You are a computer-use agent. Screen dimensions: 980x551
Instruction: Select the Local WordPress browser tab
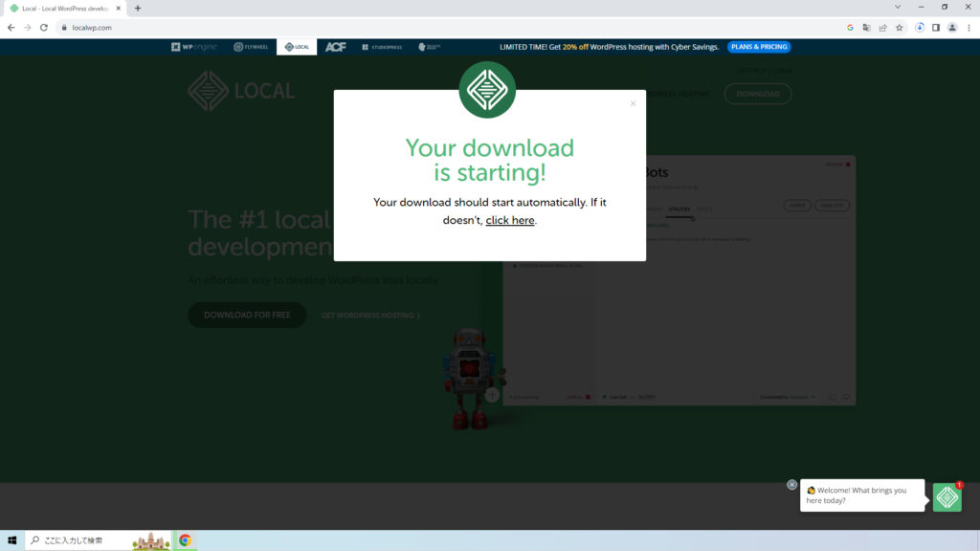[63, 8]
